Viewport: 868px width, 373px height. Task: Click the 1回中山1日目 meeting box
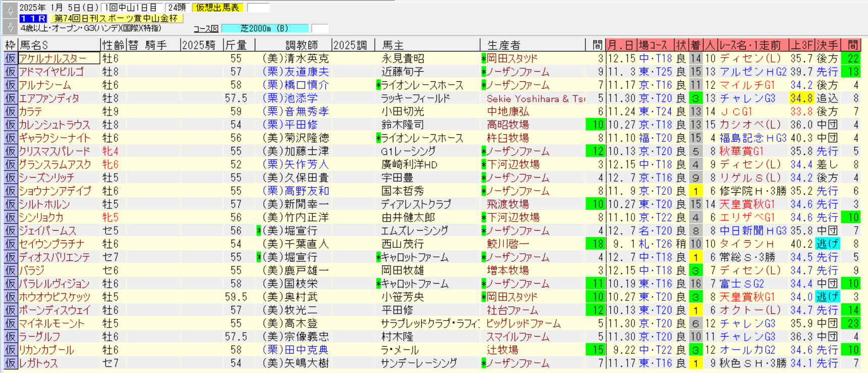click(x=131, y=8)
